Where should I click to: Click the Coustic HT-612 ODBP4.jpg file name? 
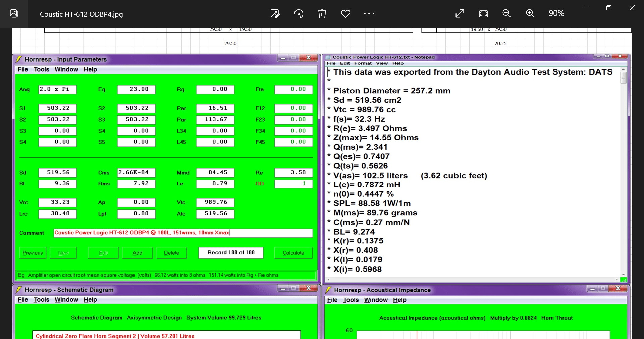click(82, 14)
